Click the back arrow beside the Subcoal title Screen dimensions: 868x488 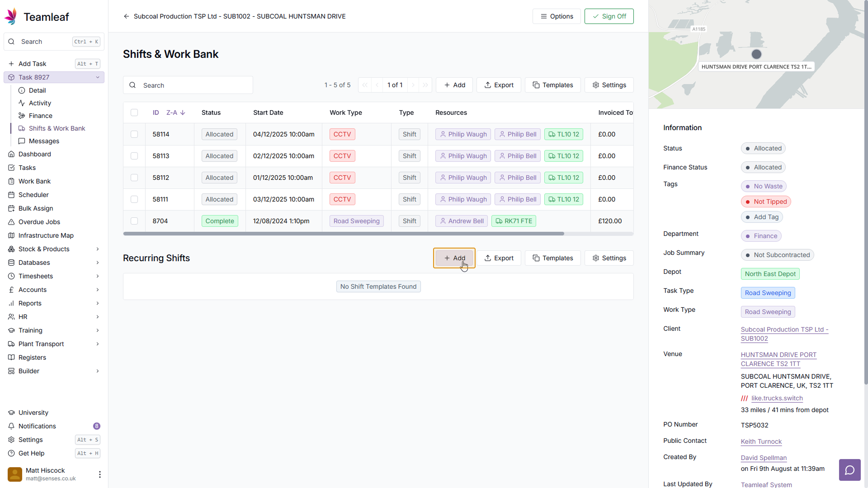tap(126, 16)
